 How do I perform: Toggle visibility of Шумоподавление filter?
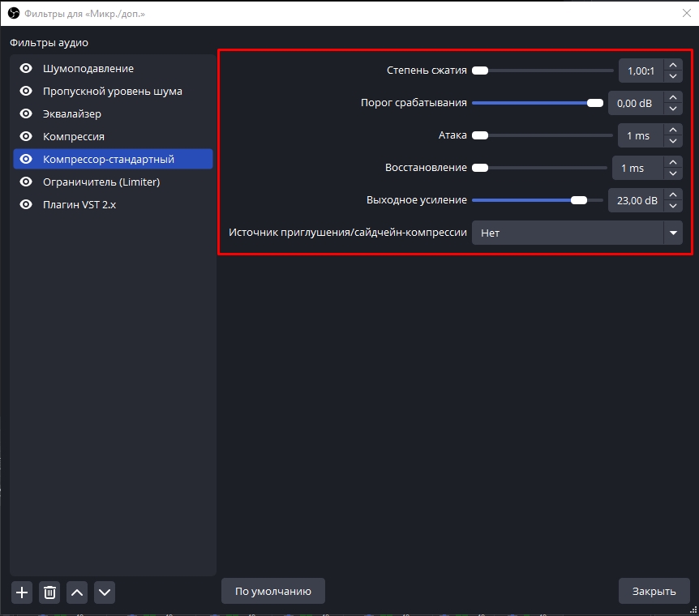tap(26, 68)
